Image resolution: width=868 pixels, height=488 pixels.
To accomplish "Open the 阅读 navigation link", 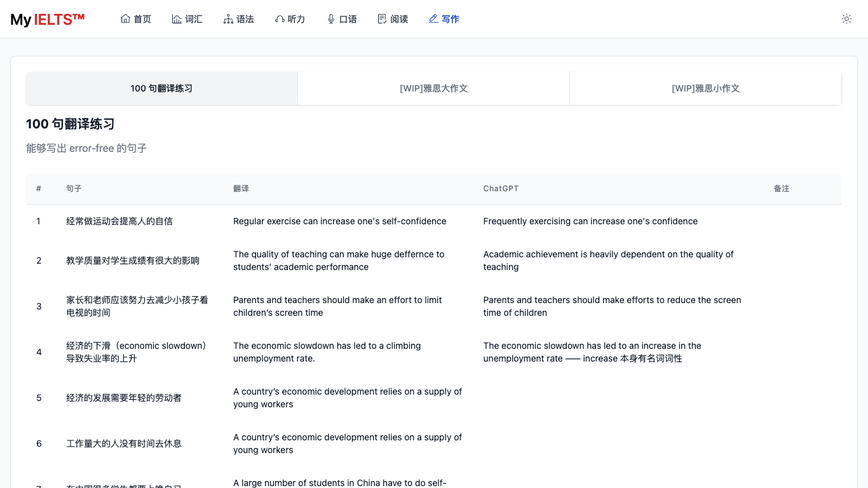I will coord(393,19).
